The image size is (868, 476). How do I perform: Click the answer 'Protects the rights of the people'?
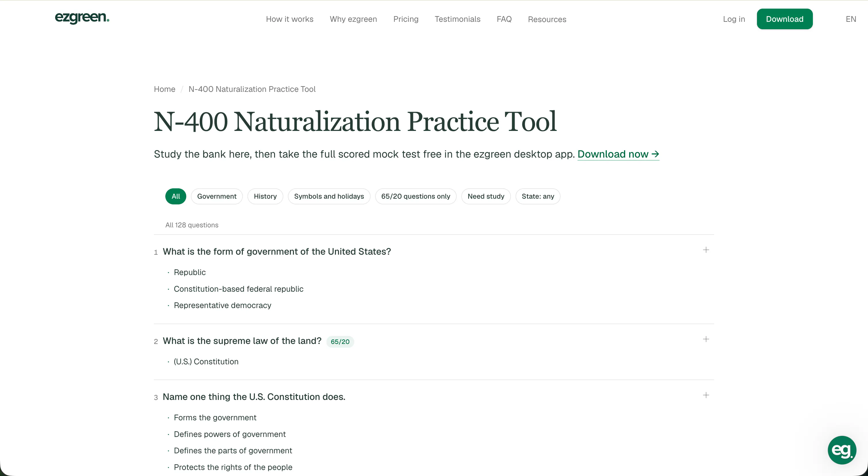[x=233, y=467]
